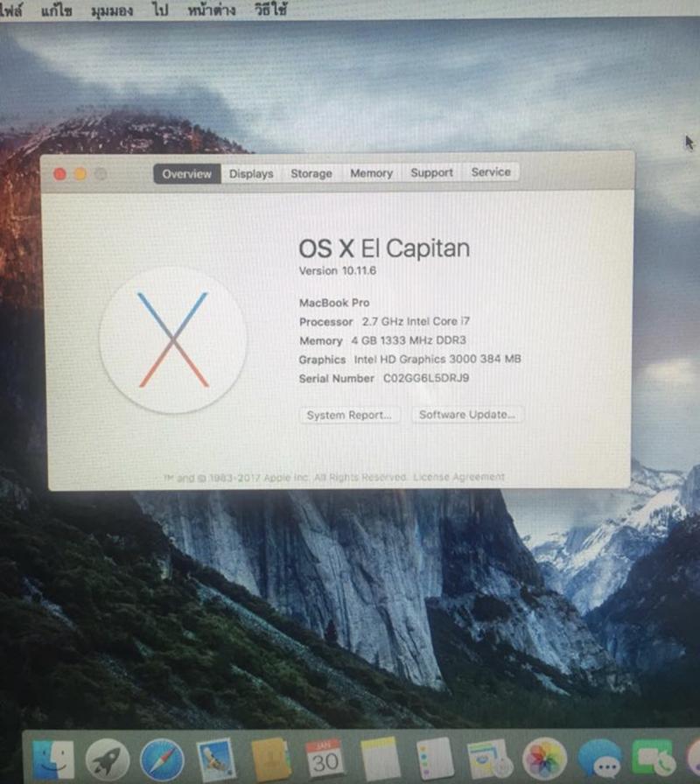Click the OS X El Capitan title

click(x=384, y=248)
